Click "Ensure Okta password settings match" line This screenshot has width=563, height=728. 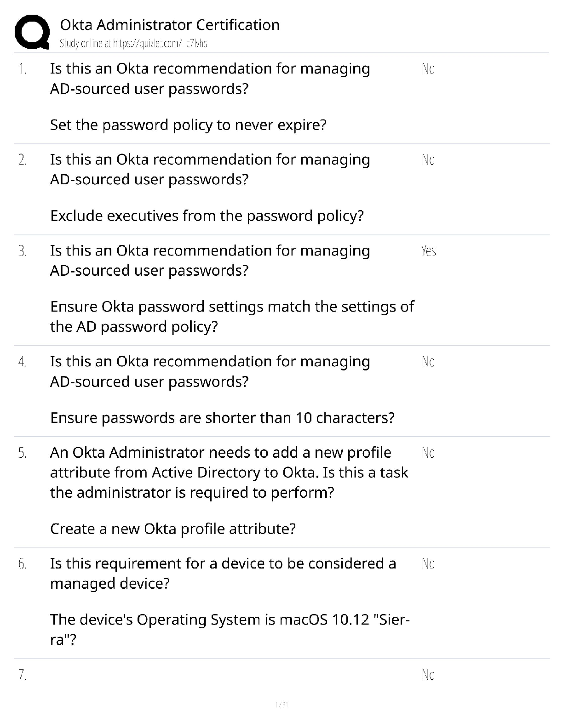click(232, 307)
